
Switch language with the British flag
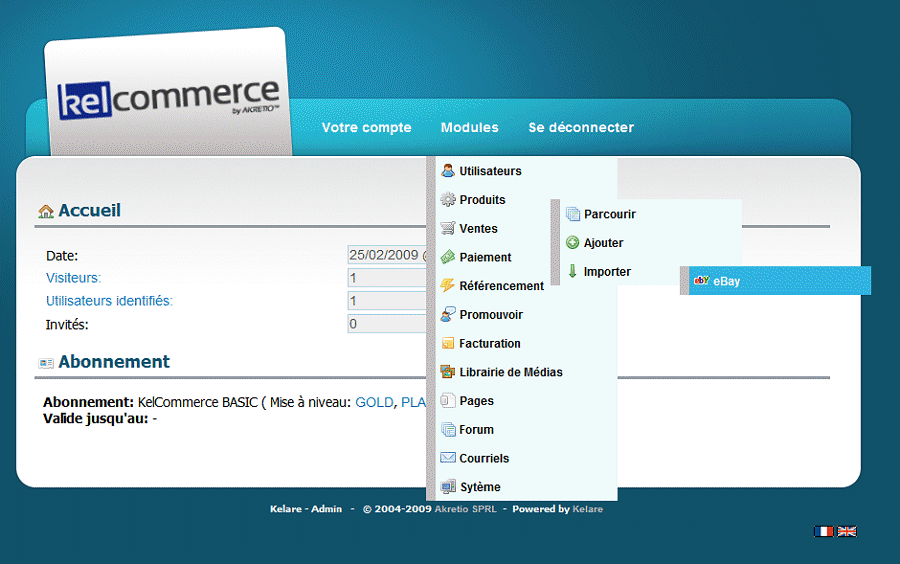[x=847, y=532]
